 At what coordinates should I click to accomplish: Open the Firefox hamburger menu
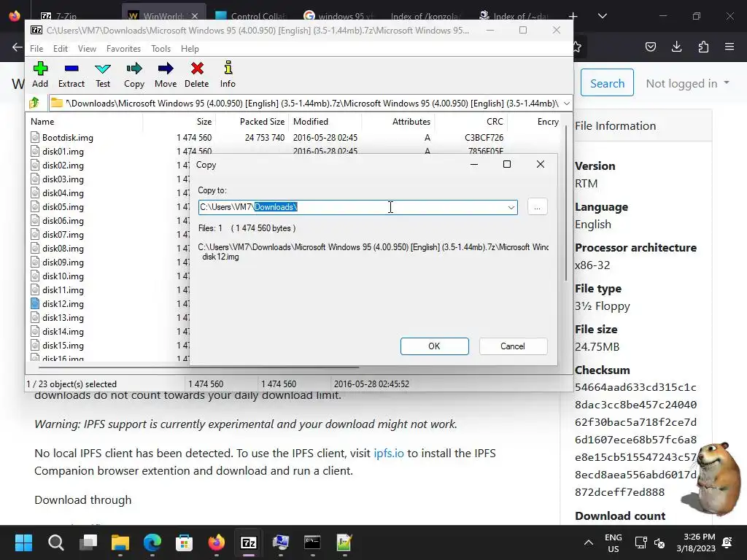[x=729, y=47]
